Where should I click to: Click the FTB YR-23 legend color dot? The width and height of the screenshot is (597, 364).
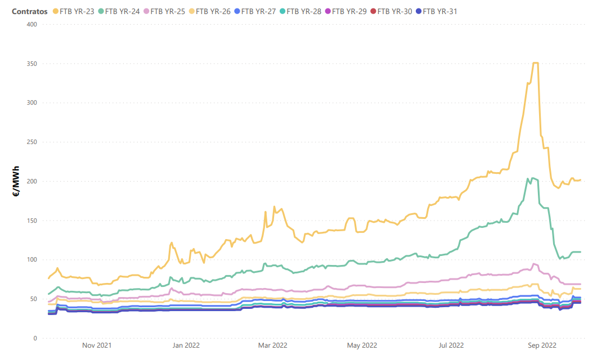pos(55,11)
